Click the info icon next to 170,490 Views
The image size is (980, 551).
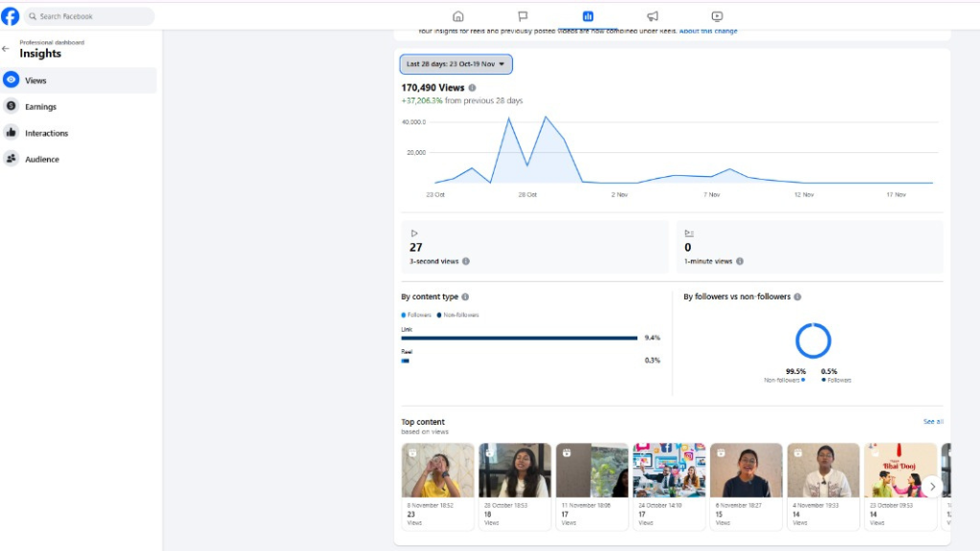473,88
